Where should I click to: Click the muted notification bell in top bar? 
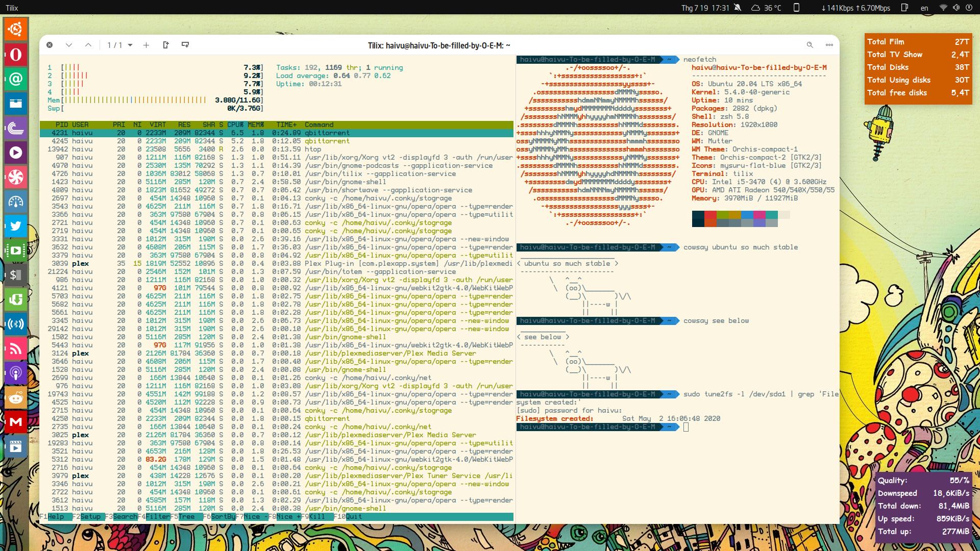[x=738, y=8]
